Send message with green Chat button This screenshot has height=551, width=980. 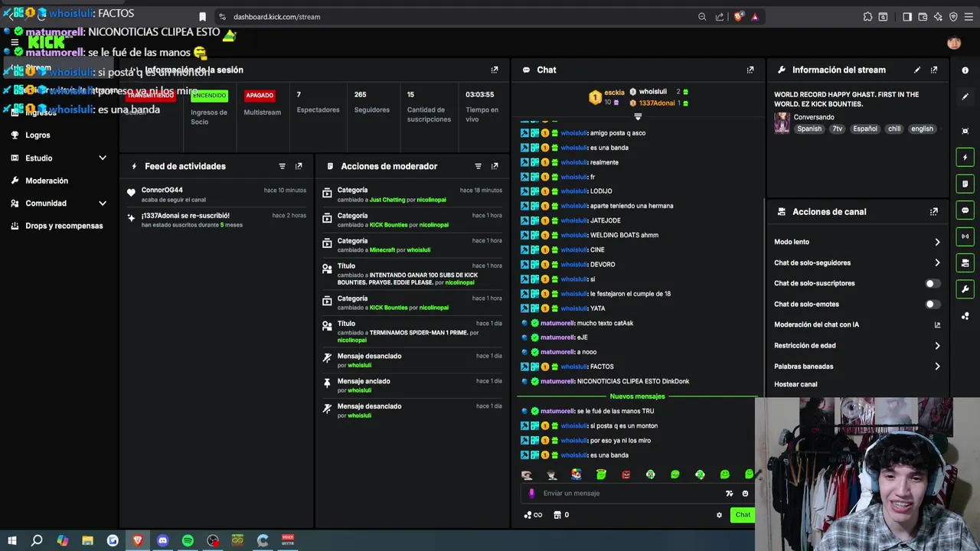click(743, 515)
